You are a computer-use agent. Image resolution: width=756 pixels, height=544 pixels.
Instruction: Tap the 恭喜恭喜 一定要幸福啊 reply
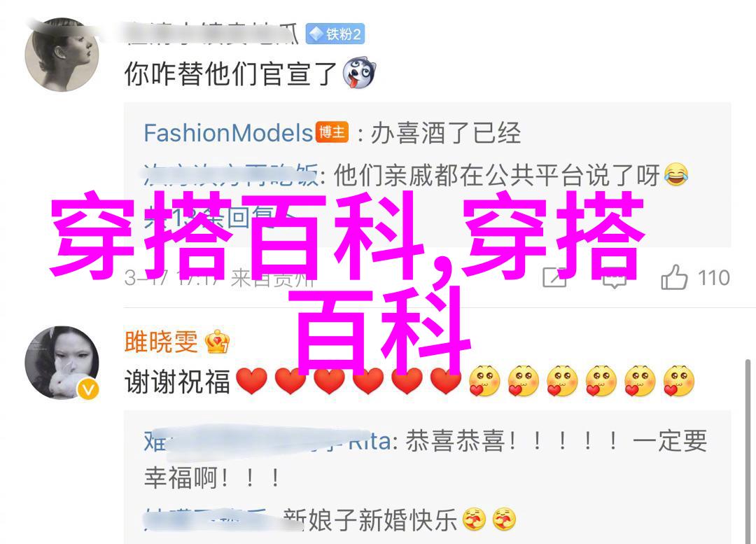coord(426,459)
